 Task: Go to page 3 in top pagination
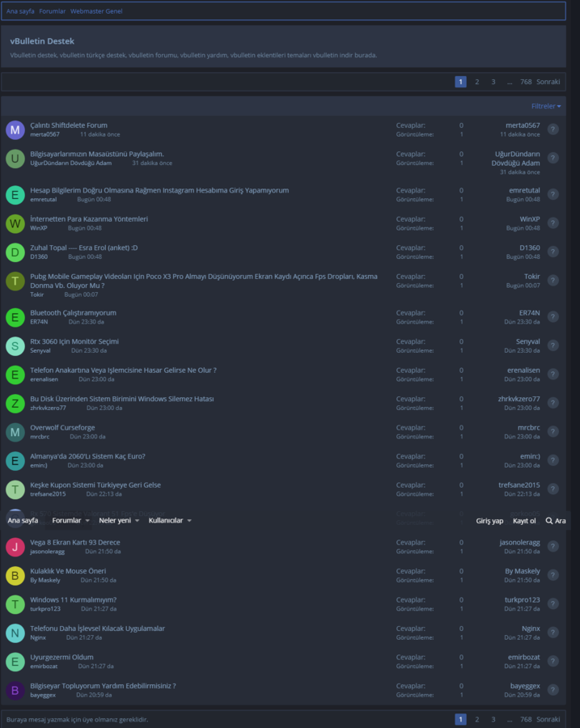click(x=493, y=82)
